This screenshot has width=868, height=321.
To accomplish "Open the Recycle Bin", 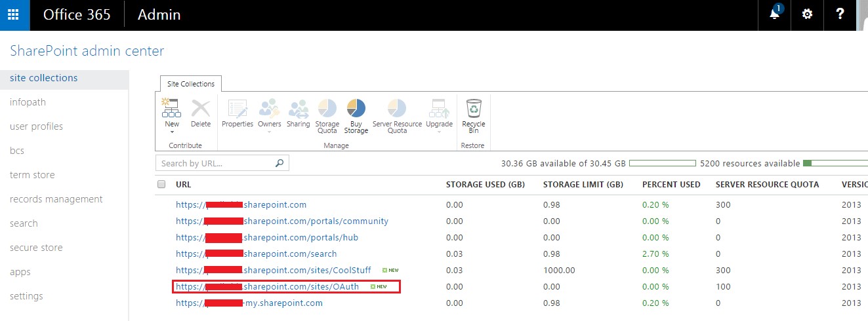I will pyautogui.click(x=474, y=108).
